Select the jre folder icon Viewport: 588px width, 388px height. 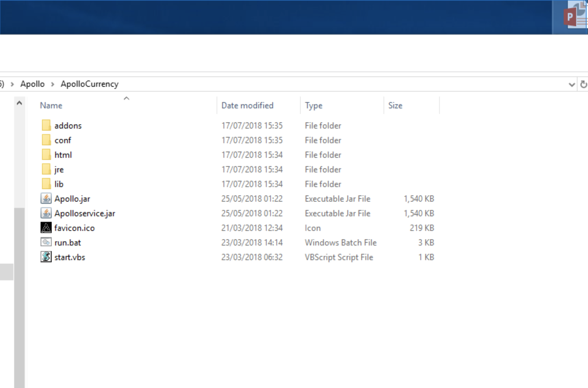coord(46,169)
